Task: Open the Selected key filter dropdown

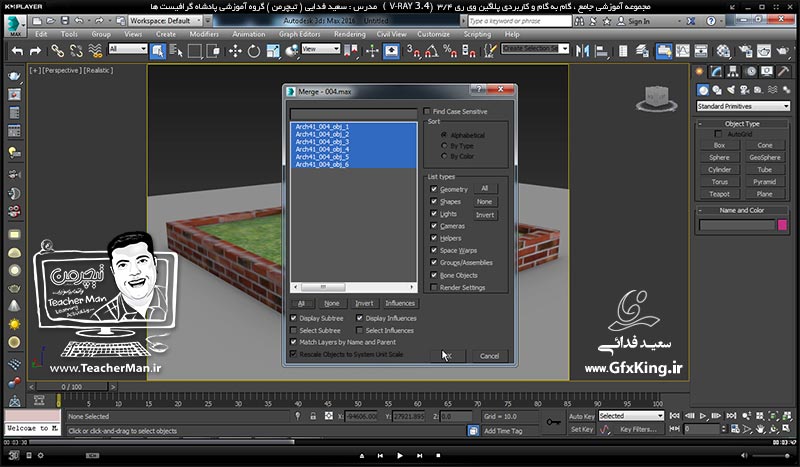Action: click(631, 416)
